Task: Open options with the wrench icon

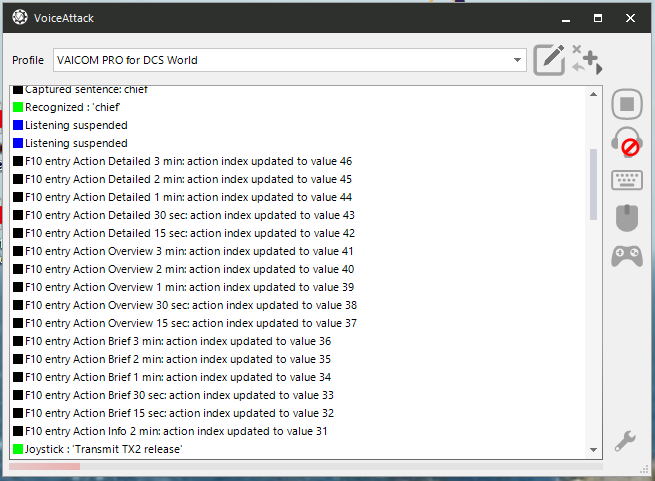Action: (x=625, y=441)
